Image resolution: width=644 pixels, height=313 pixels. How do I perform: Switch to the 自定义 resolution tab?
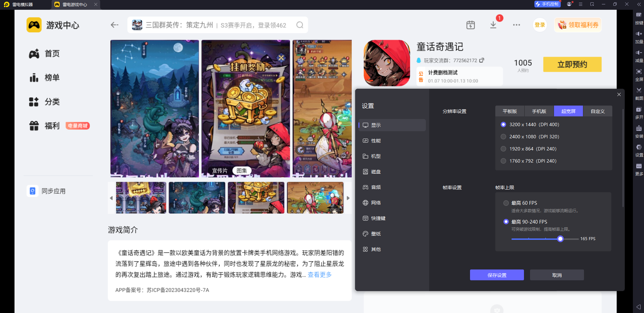click(x=598, y=111)
